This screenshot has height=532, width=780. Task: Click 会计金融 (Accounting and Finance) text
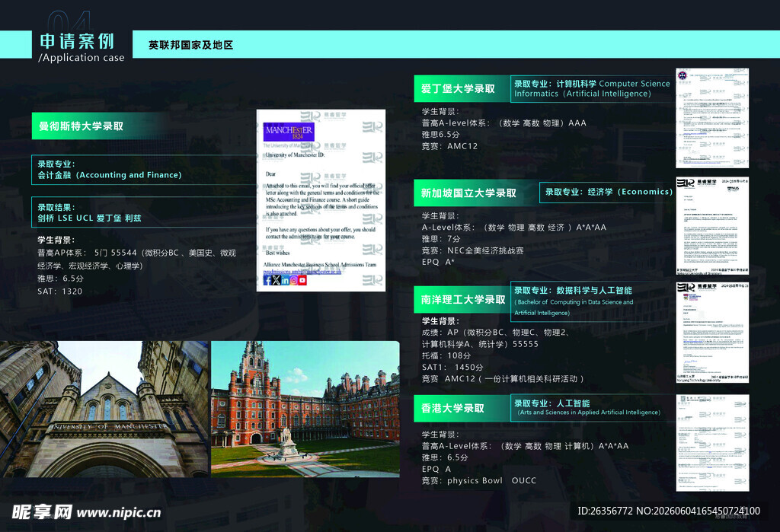click(110, 175)
